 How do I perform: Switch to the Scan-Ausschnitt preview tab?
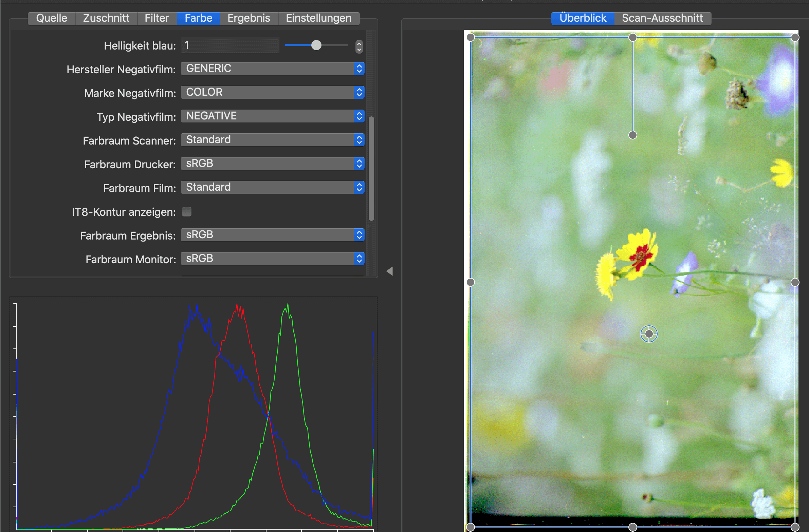tap(662, 18)
